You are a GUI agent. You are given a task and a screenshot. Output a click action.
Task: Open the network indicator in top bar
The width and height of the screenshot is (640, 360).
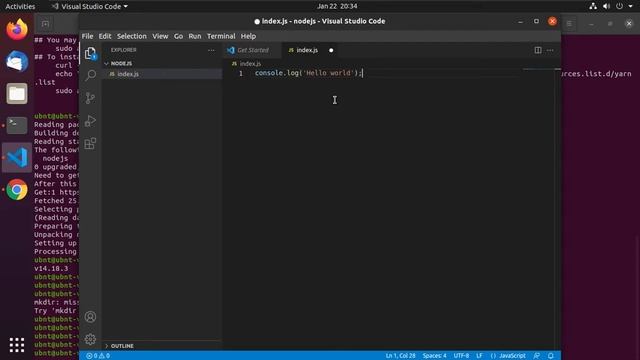click(x=593, y=6)
